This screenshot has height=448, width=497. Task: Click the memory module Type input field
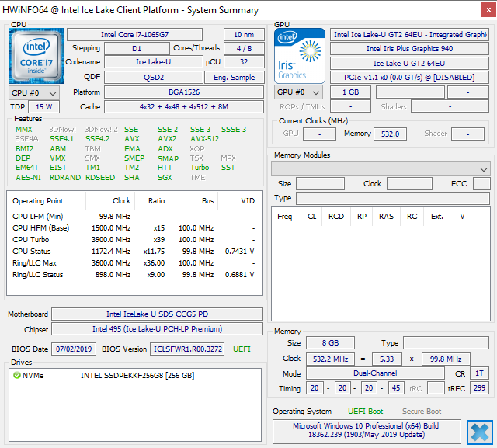(x=393, y=198)
